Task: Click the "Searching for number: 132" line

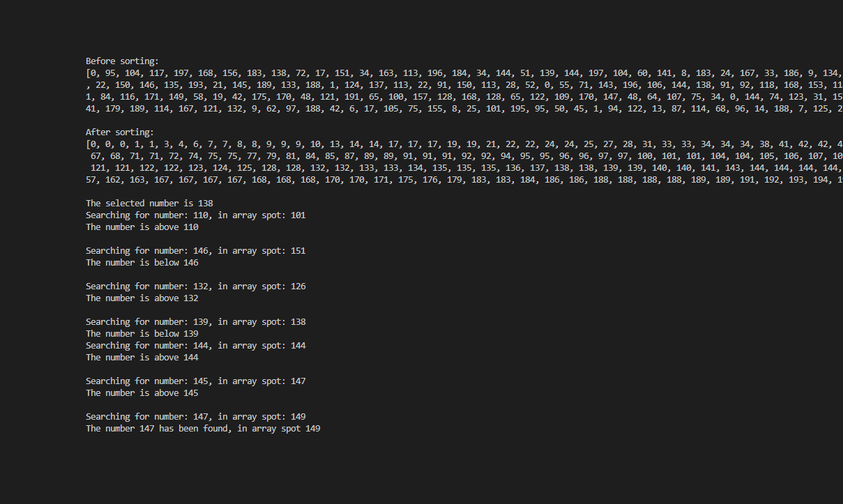Action: point(195,287)
